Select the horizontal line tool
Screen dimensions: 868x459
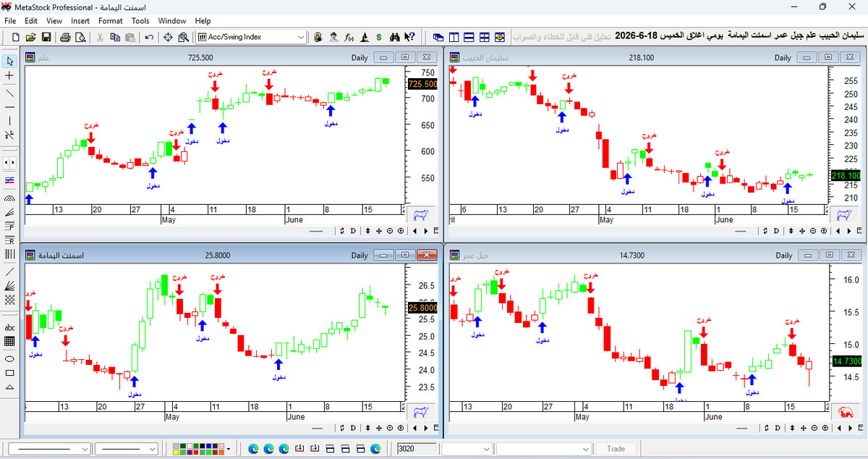pos(9,106)
